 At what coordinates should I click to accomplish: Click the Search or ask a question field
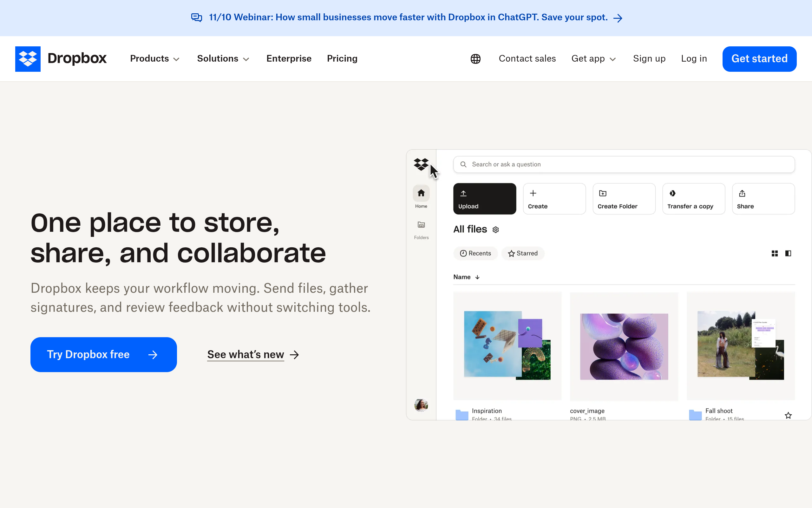pos(624,164)
